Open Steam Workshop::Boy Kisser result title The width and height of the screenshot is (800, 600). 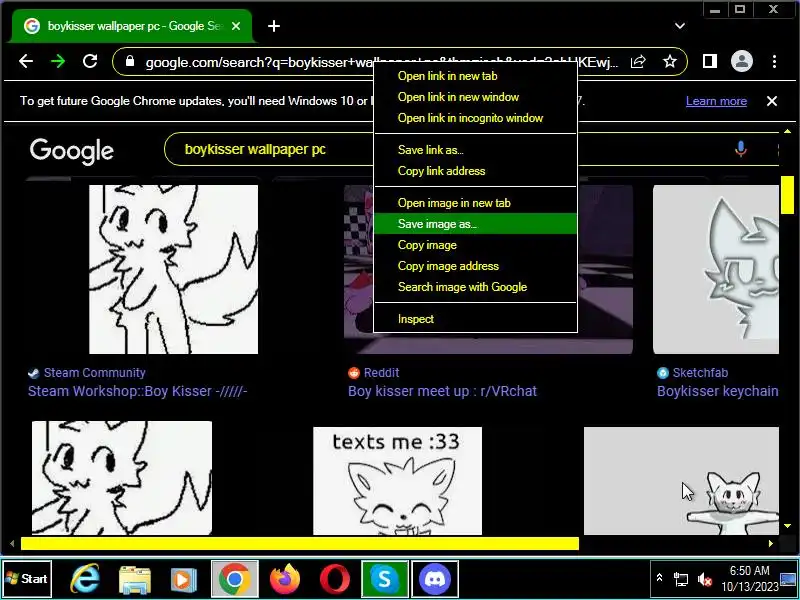pos(137,391)
